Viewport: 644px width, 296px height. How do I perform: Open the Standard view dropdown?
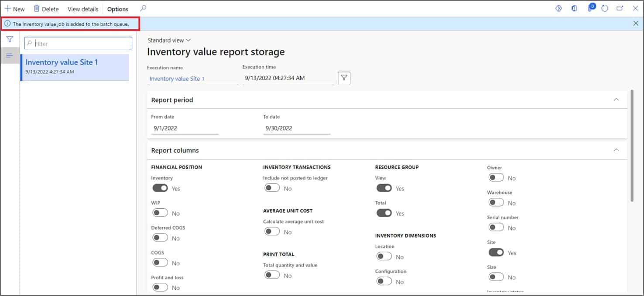(169, 40)
